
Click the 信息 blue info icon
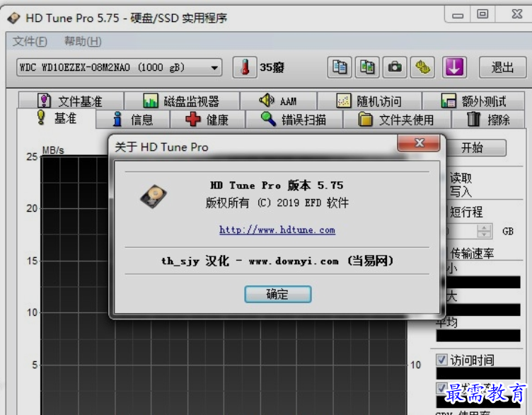click(117, 119)
